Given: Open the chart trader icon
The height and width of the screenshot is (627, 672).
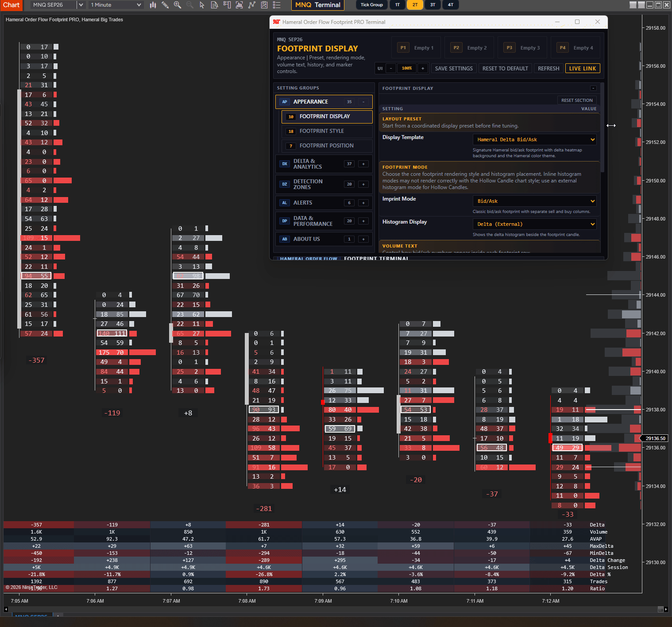Looking at the screenshot, I should coord(227,5).
